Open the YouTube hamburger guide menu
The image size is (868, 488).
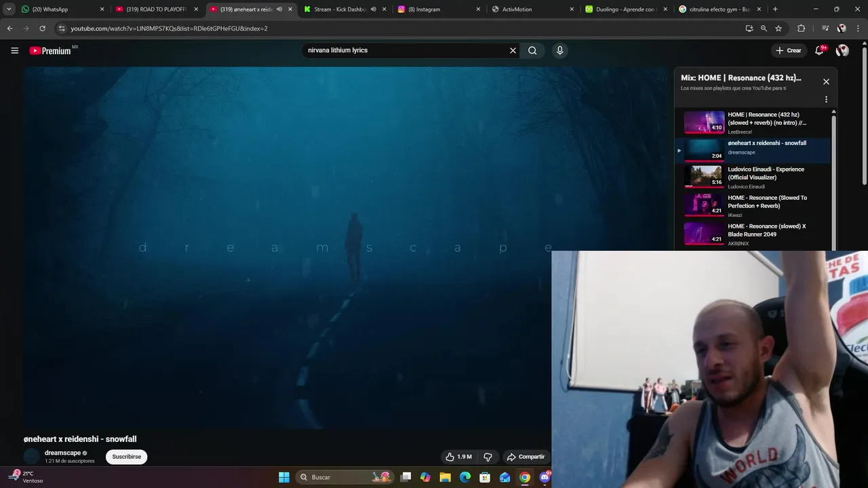pos(14,50)
